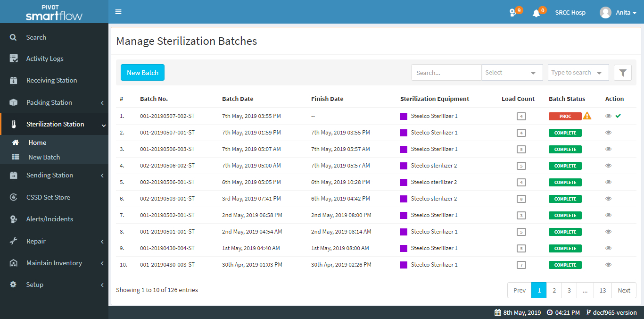Click the Maintain Inventory warehouse icon
The width and height of the screenshot is (644, 319).
pyautogui.click(x=14, y=263)
